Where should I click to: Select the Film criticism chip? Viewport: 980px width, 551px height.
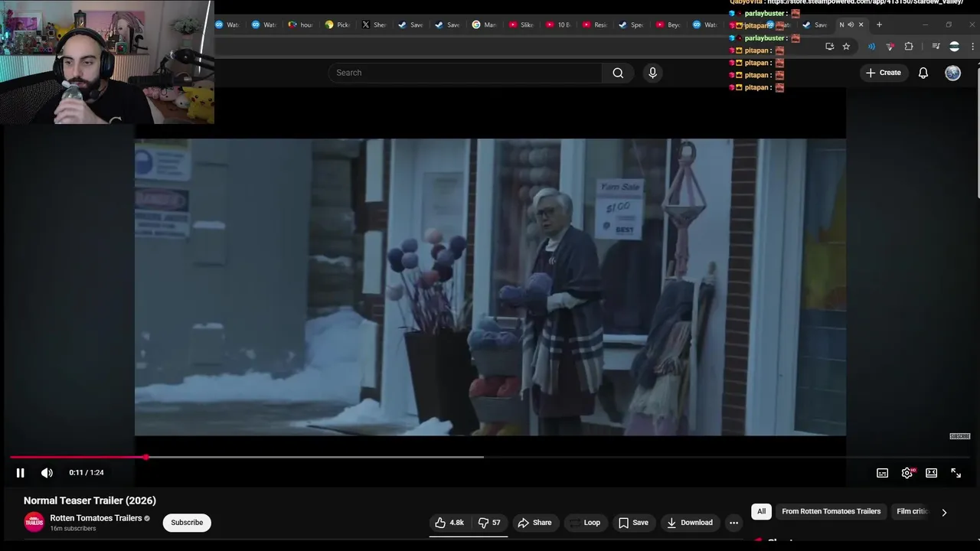pyautogui.click(x=913, y=511)
